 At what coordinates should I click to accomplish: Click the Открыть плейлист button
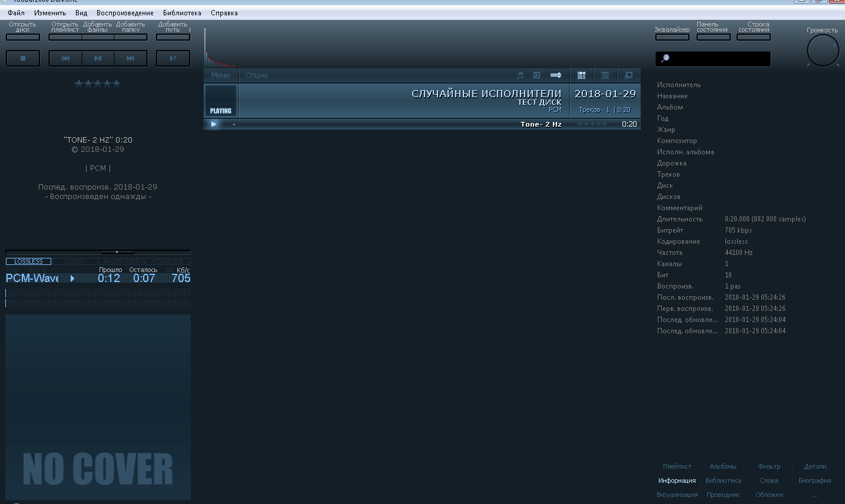pyautogui.click(x=65, y=37)
